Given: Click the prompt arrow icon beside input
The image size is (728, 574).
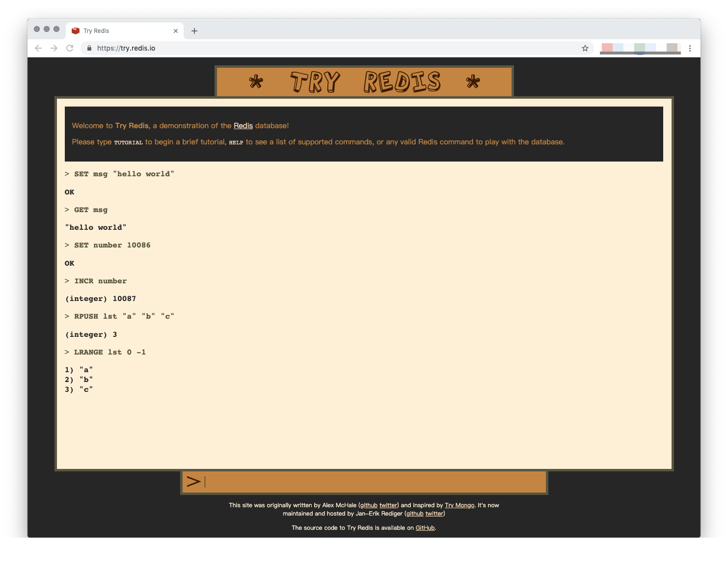Looking at the screenshot, I should click(193, 482).
